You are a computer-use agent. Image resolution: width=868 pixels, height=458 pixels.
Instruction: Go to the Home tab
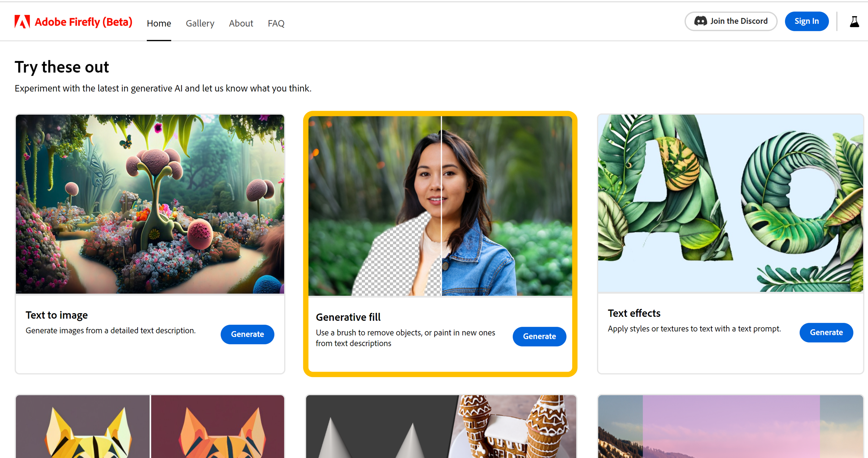click(159, 23)
